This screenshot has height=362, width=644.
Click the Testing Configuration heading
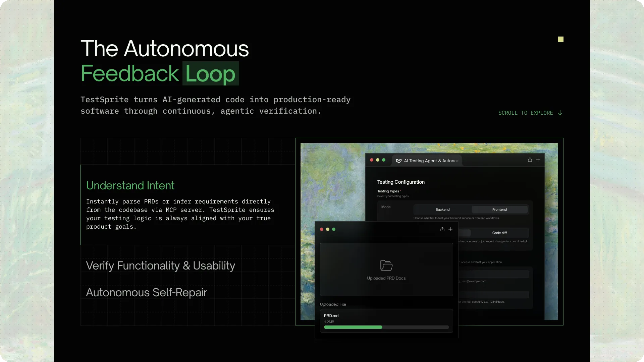[x=401, y=182]
